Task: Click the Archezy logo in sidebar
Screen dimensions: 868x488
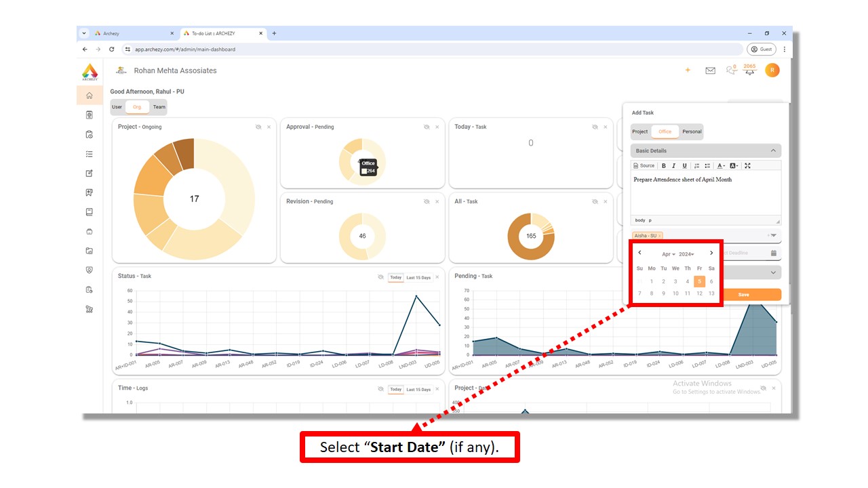Action: [x=90, y=72]
